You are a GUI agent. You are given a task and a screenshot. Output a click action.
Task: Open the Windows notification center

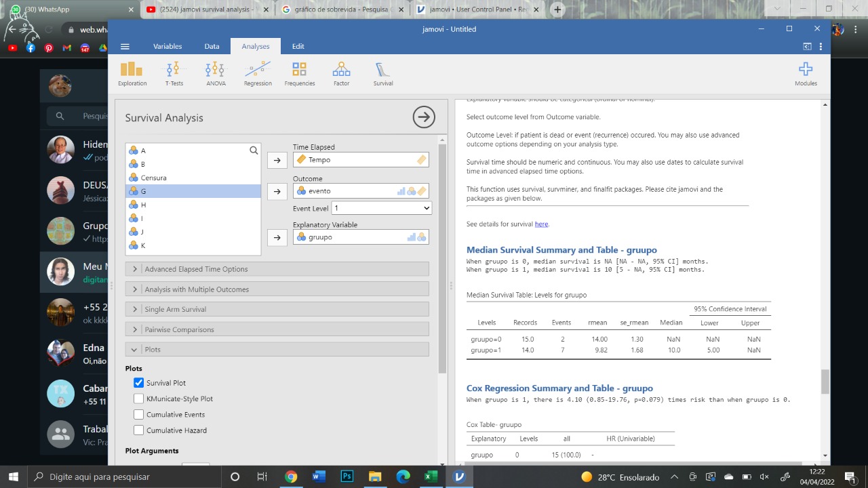[849, 476]
